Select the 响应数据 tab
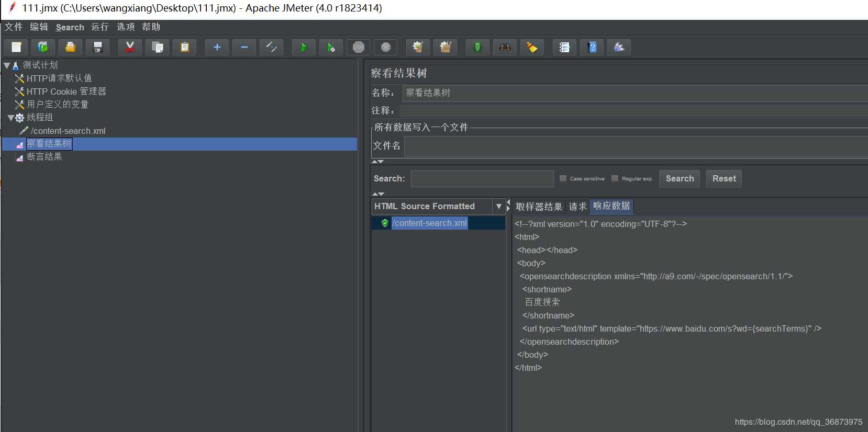 pyautogui.click(x=611, y=206)
